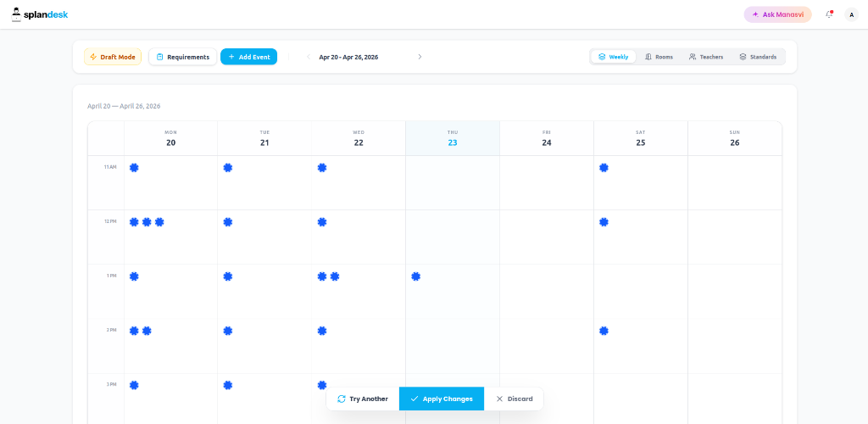The height and width of the screenshot is (424, 868).
Task: Click the splandesk logo
Action: click(40, 14)
